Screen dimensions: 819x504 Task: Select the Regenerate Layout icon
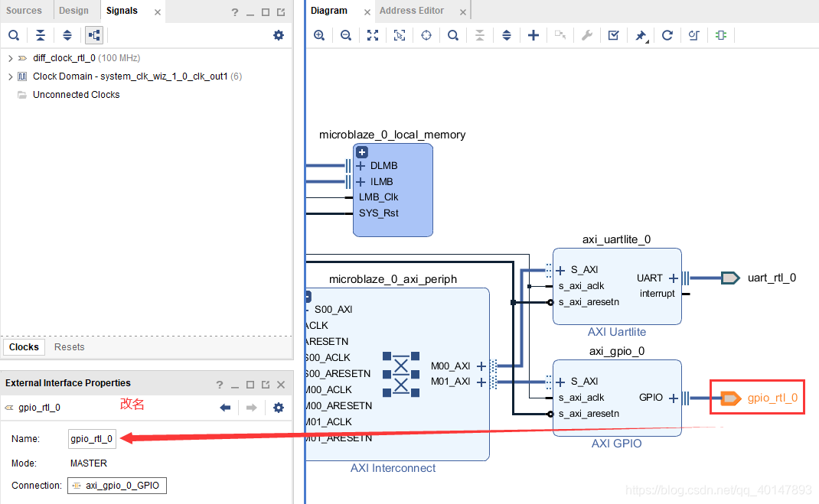(x=667, y=35)
